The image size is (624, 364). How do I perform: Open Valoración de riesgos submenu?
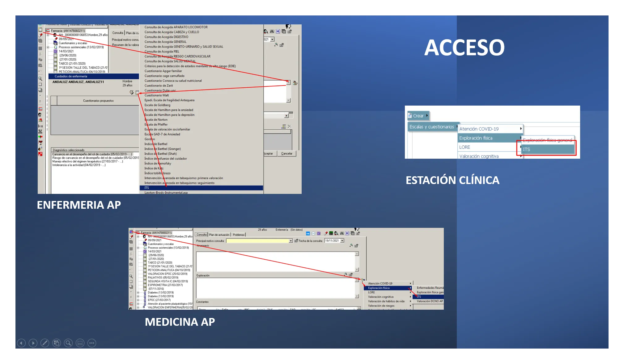tap(388, 306)
